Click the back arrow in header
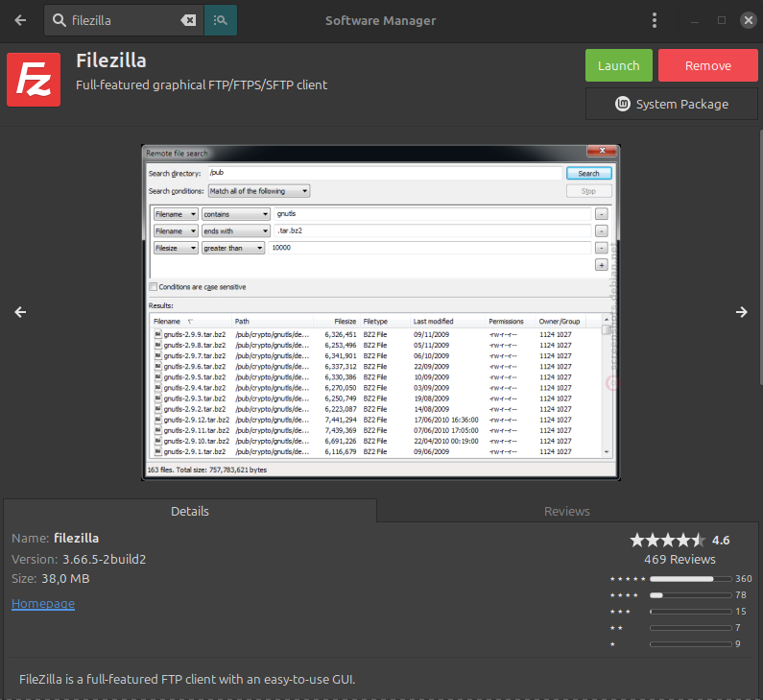This screenshot has height=700, width=763. point(21,20)
